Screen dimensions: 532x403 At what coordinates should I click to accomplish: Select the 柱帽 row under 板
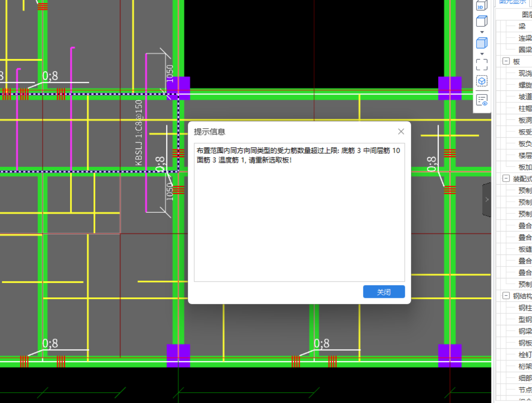525,109
